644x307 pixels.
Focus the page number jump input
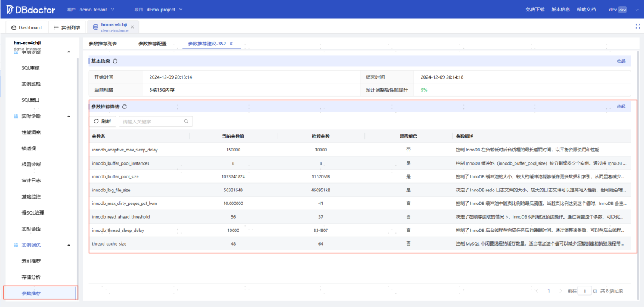(584, 290)
